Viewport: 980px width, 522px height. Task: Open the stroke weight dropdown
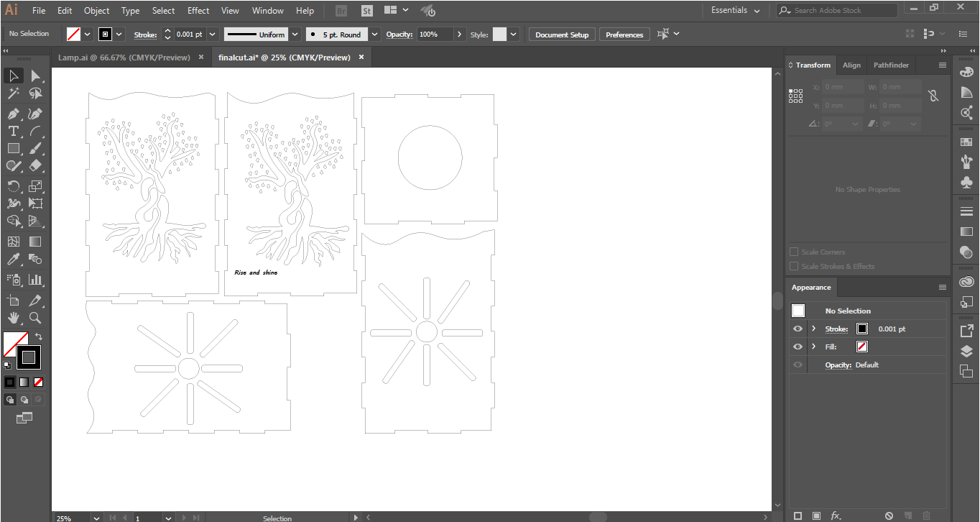pos(213,35)
